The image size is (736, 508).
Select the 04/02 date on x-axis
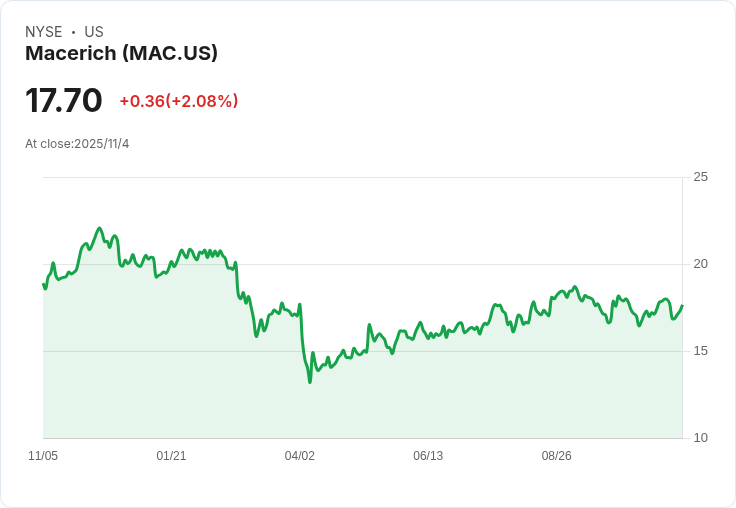tap(300, 456)
